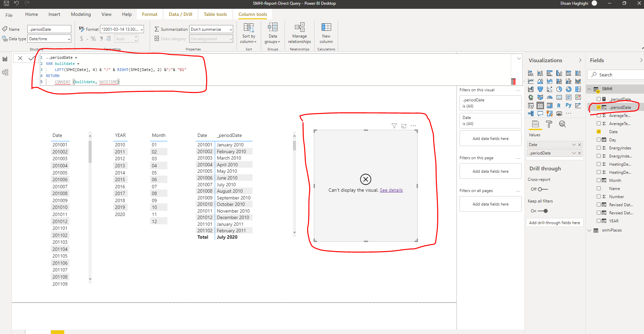Open the Analytics magnifier tab
Screen dimensions: 644x334
pos(562,124)
